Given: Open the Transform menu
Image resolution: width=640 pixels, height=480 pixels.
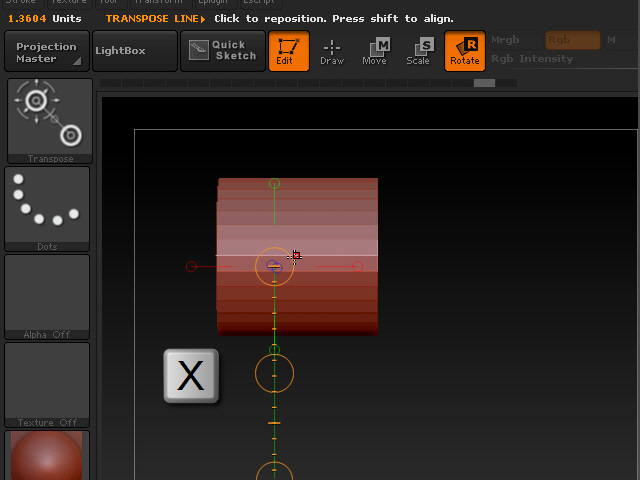Looking at the screenshot, I should tap(160, 2).
